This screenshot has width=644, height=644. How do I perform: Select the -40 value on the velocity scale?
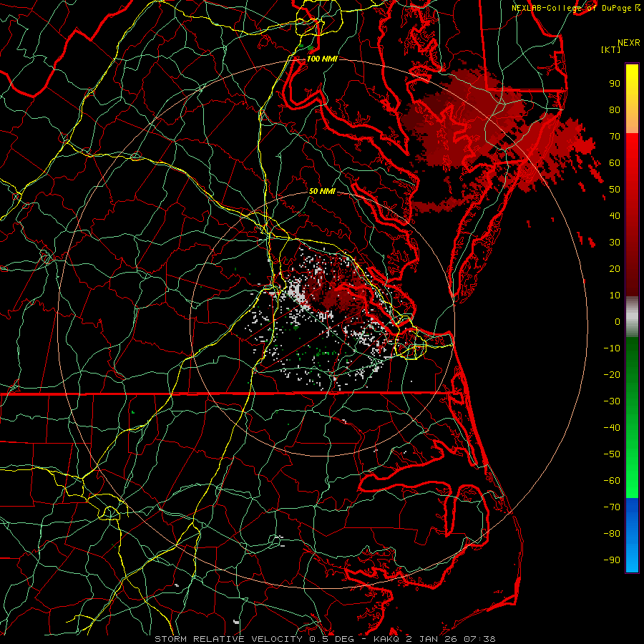(x=612, y=428)
